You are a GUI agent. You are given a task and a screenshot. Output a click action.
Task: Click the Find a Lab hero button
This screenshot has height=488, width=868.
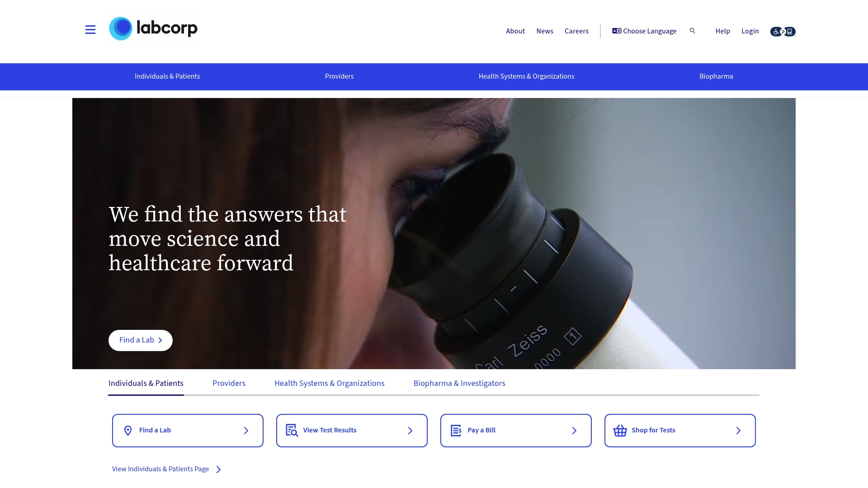(140, 340)
